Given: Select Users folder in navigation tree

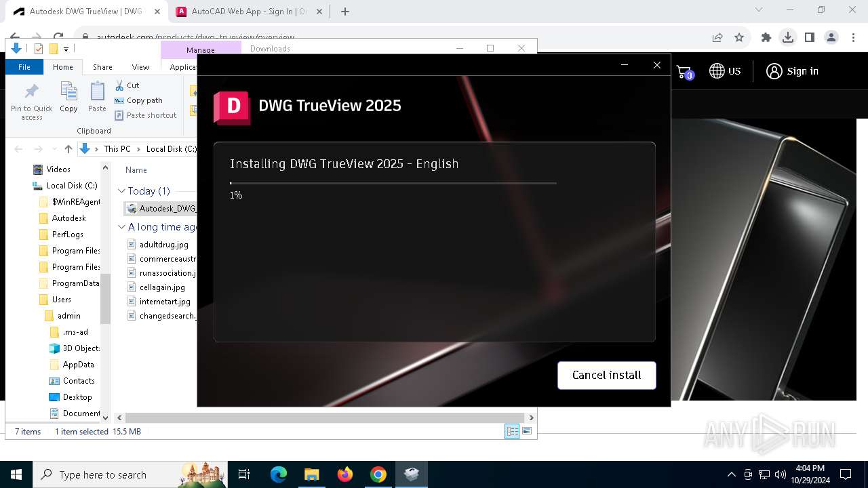Looking at the screenshot, I should (x=61, y=300).
